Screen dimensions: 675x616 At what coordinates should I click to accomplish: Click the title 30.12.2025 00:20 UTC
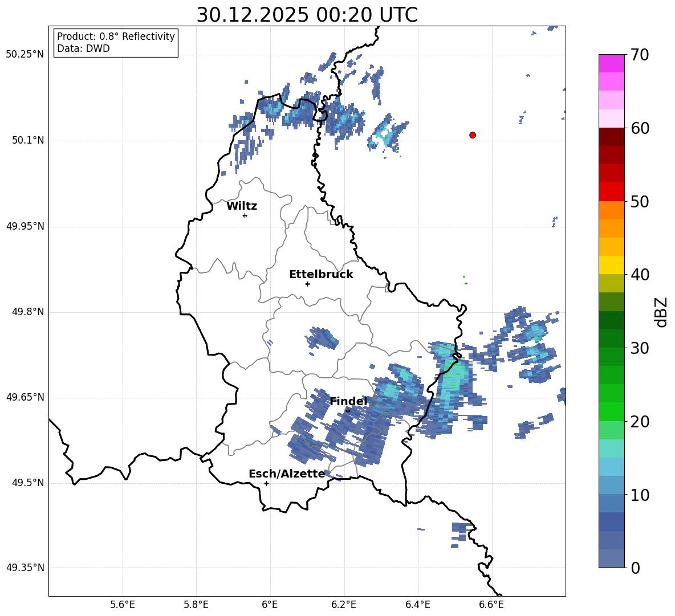pos(307,15)
